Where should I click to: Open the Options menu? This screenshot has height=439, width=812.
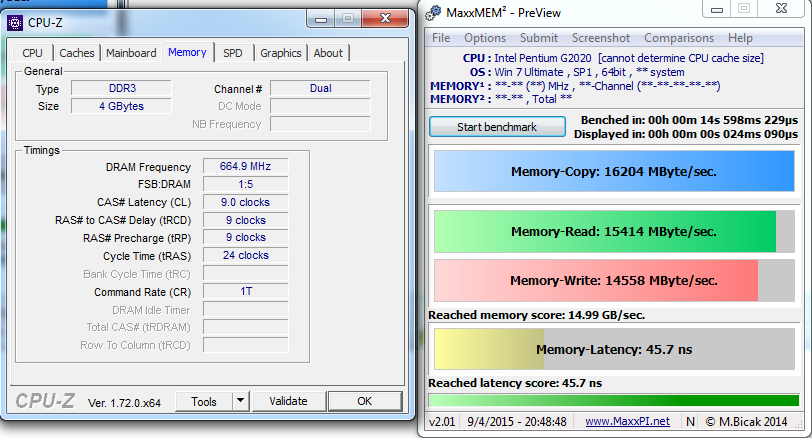click(x=485, y=38)
